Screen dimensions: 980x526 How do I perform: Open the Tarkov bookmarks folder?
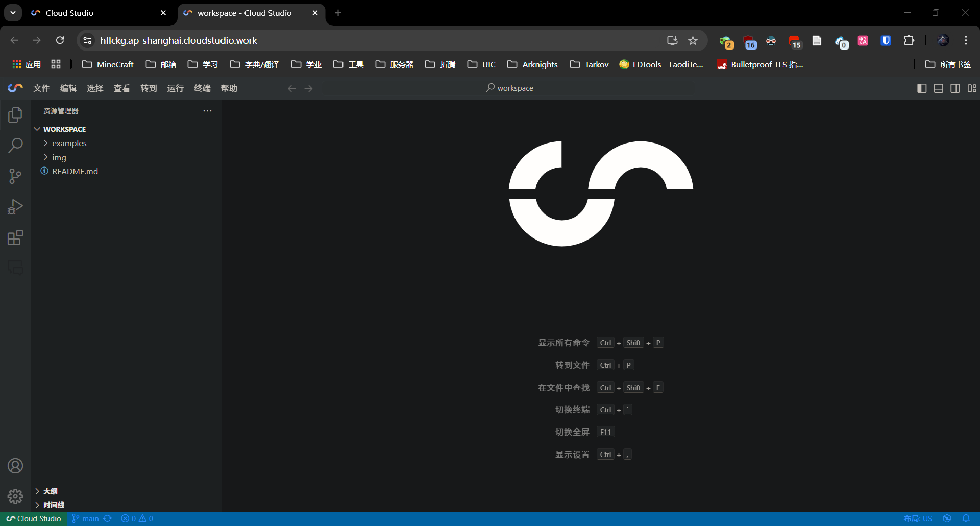[x=590, y=64]
